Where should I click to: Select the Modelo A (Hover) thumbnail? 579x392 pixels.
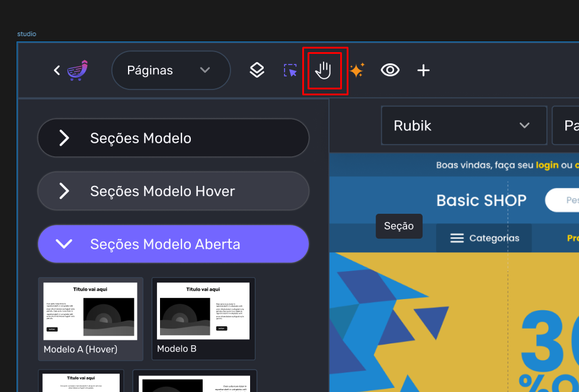pos(91,318)
